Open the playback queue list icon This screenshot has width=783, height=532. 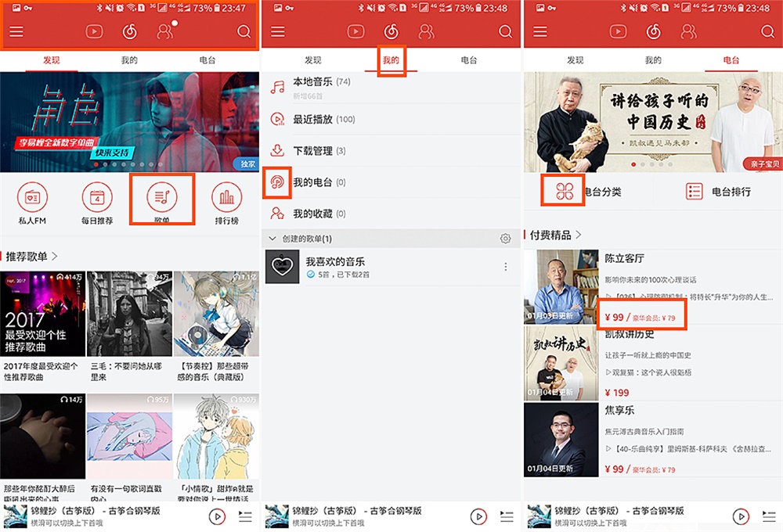pyautogui.click(x=245, y=516)
